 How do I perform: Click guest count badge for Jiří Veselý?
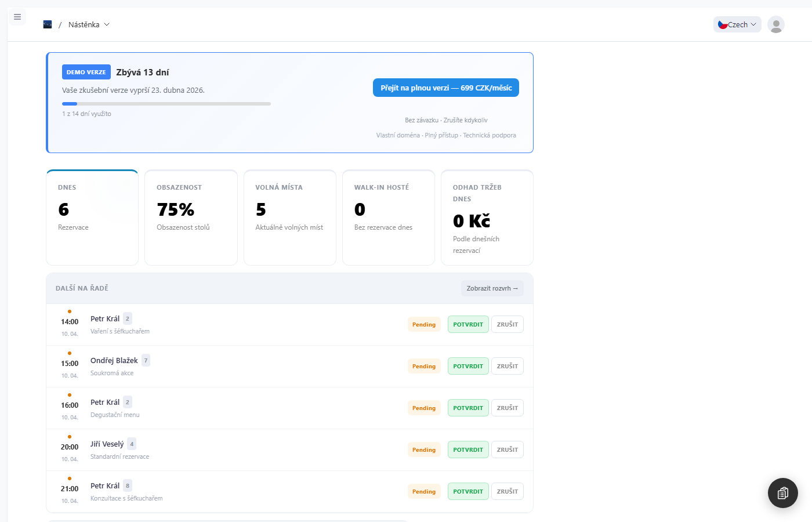(132, 444)
